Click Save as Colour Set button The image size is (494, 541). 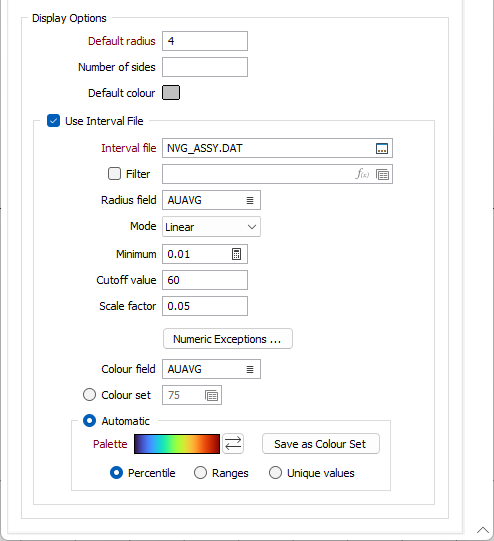coord(320,444)
